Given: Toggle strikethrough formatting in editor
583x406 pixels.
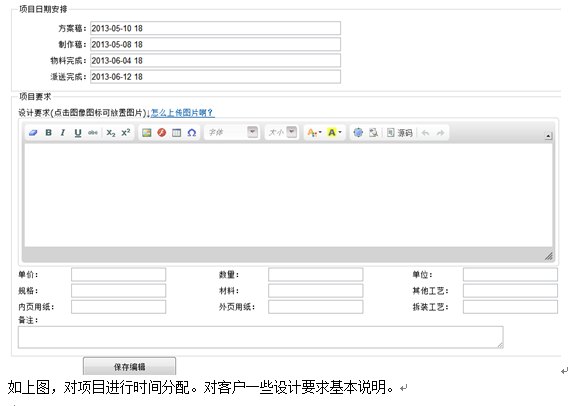Looking at the screenshot, I should (93, 132).
